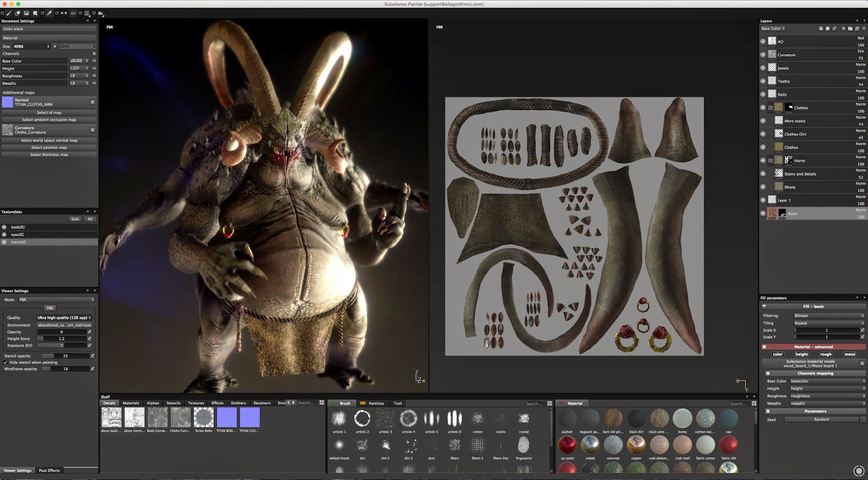Viewport: 868px width, 480px height.
Task: Adjust the Stencil opacity slider
Action: pos(65,356)
